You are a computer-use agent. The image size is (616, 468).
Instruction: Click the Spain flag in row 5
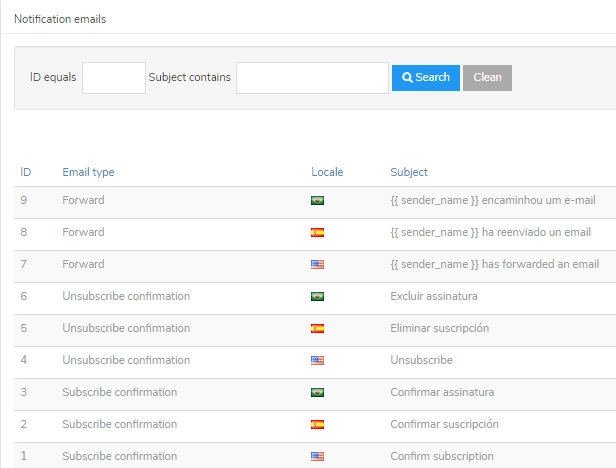click(317, 329)
